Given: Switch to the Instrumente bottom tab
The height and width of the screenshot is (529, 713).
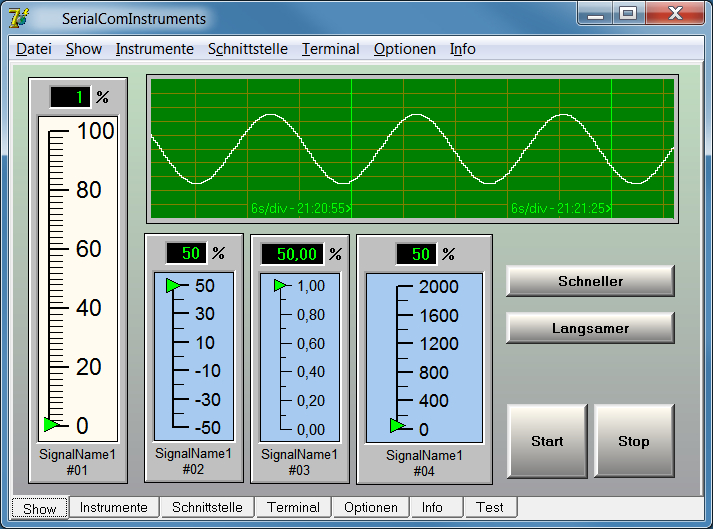Looking at the screenshot, I should [114, 507].
